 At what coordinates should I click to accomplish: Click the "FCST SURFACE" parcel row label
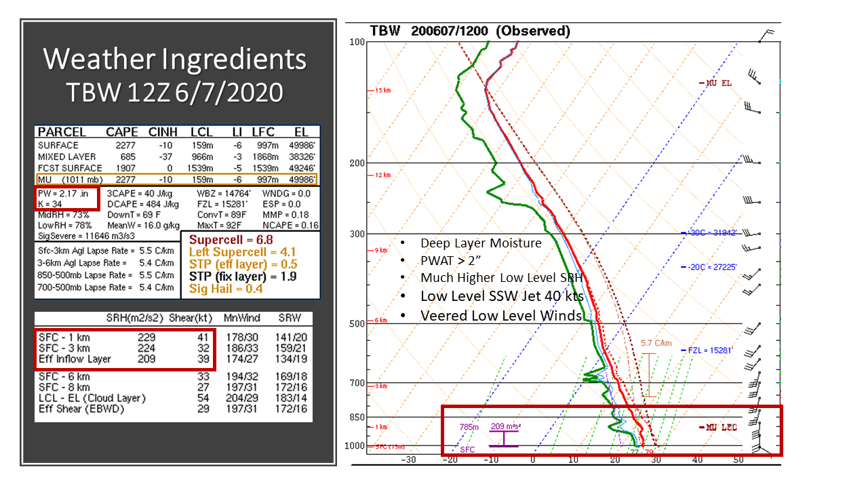(x=70, y=168)
